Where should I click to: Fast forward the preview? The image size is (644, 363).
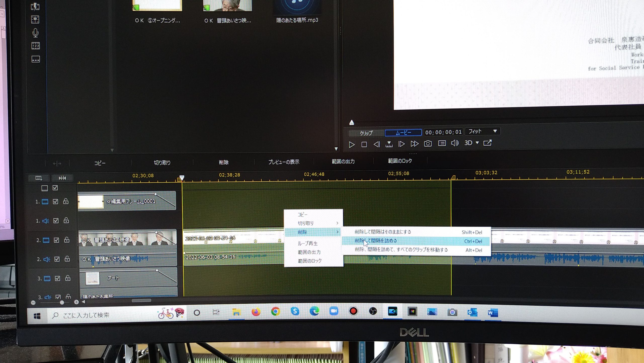pyautogui.click(x=415, y=144)
